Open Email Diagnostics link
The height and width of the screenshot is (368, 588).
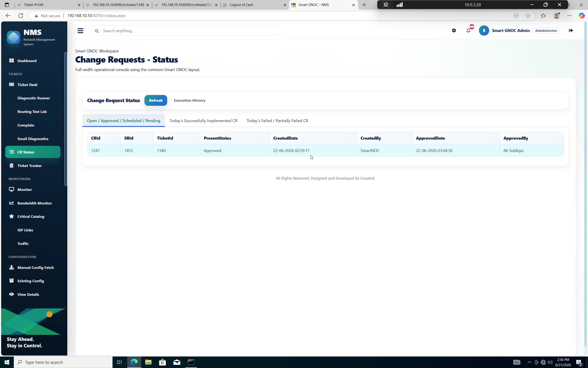(x=33, y=139)
